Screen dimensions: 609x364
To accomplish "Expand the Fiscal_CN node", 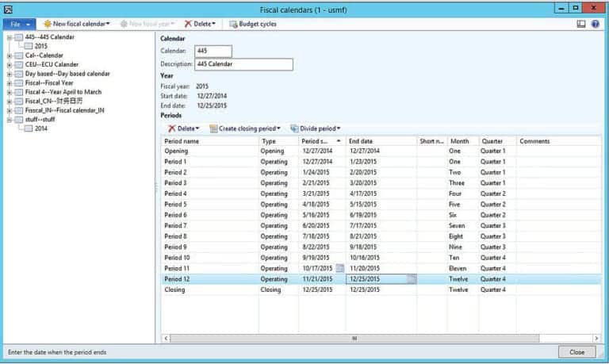I will [10, 102].
